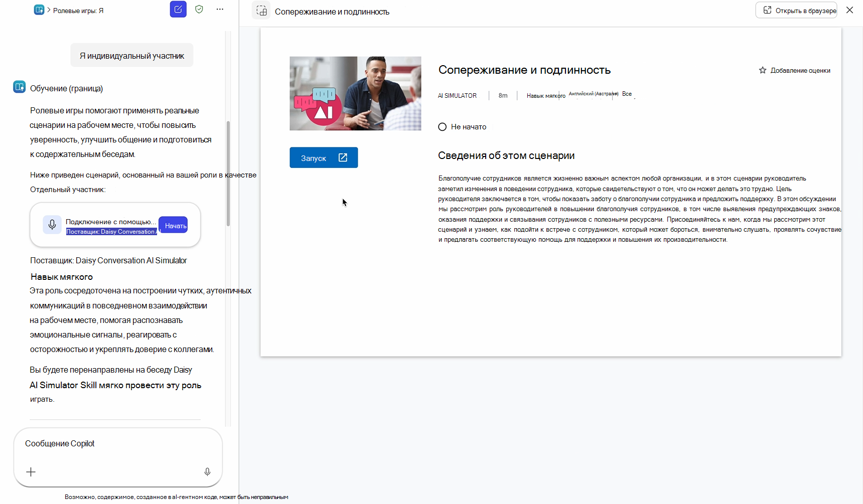This screenshot has width=863, height=504.
Task: Click the Начать button in the scenario card
Action: pos(174,225)
